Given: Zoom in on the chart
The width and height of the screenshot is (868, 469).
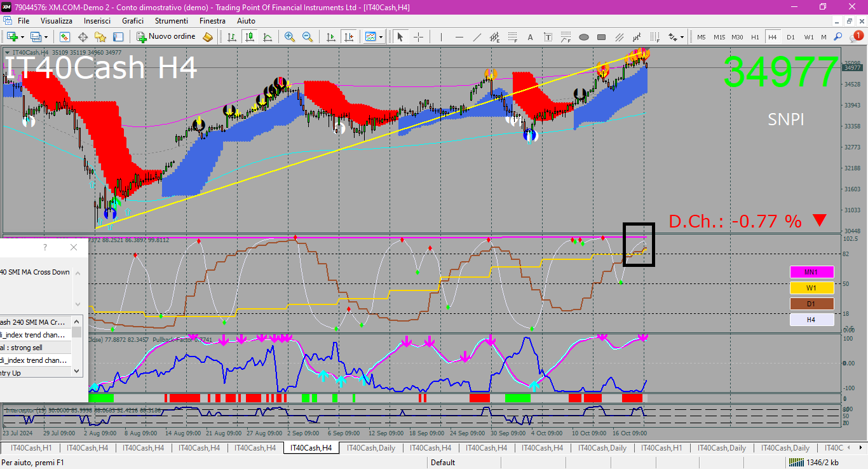Looking at the screenshot, I should coord(290,37).
